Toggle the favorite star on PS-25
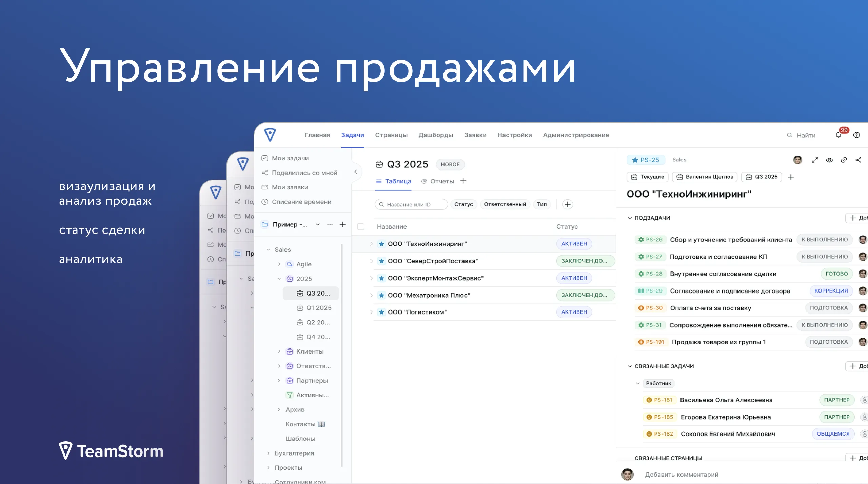This screenshot has height=484, width=868. [634, 159]
